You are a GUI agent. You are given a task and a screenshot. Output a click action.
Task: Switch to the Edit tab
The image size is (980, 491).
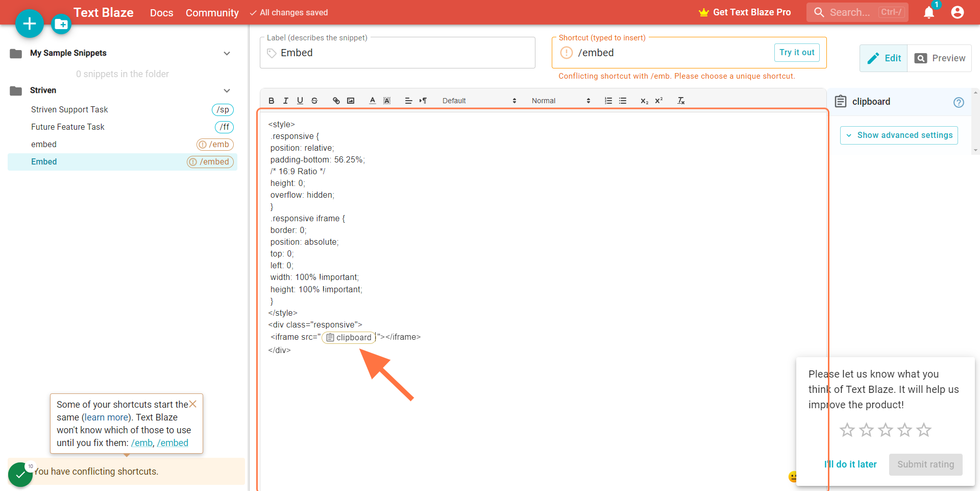tap(884, 58)
